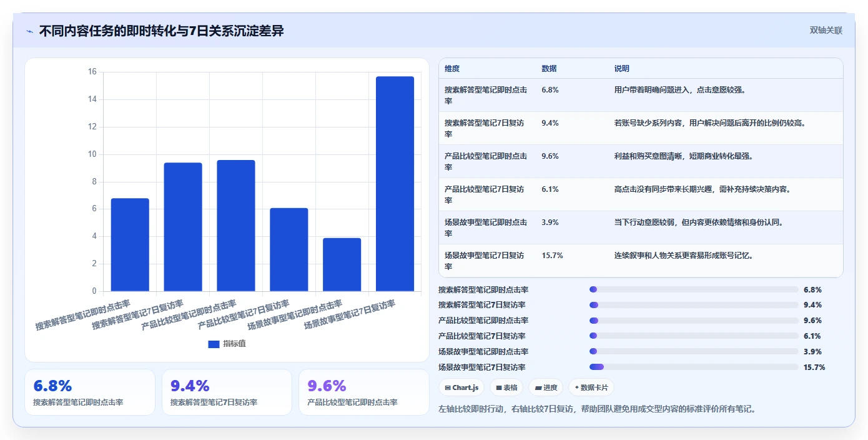868x440 pixels.
Task: Click the table note 用户带着明确问题进入，点击意愿较强。
Action: [681, 90]
